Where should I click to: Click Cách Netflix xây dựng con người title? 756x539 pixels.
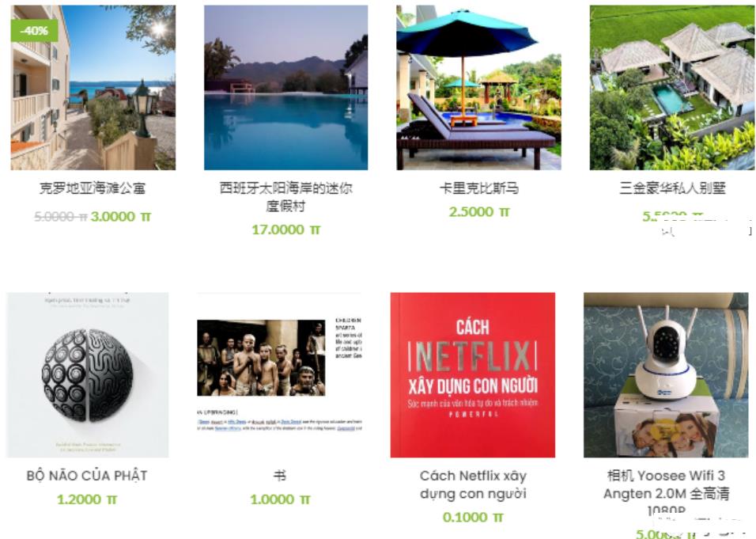(x=473, y=484)
